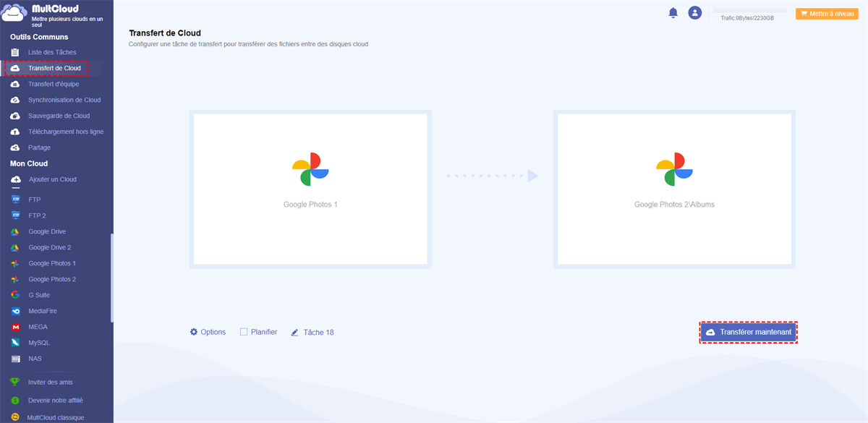Open the notifications bell icon
Image resolution: width=868 pixels, height=423 pixels.
[x=673, y=13]
